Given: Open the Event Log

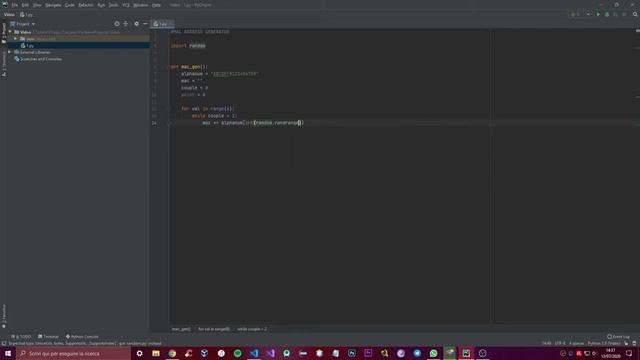Looking at the screenshot, I should [x=618, y=337].
